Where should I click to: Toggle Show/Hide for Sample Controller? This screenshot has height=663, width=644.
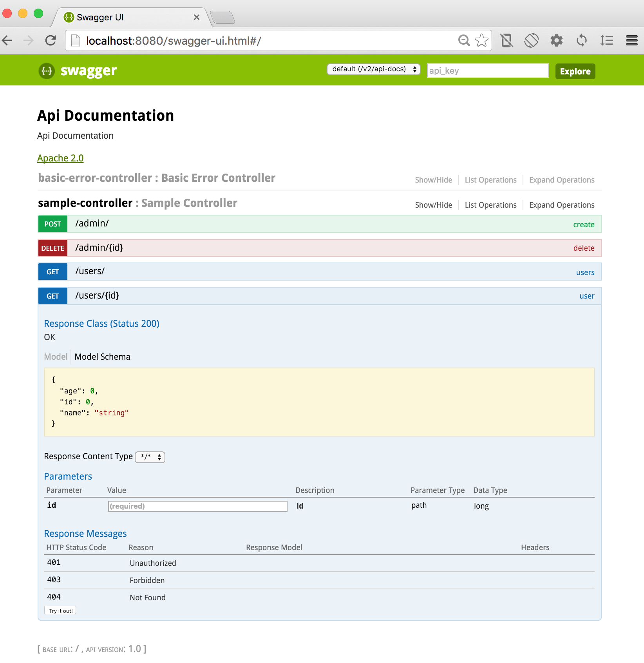(x=433, y=205)
